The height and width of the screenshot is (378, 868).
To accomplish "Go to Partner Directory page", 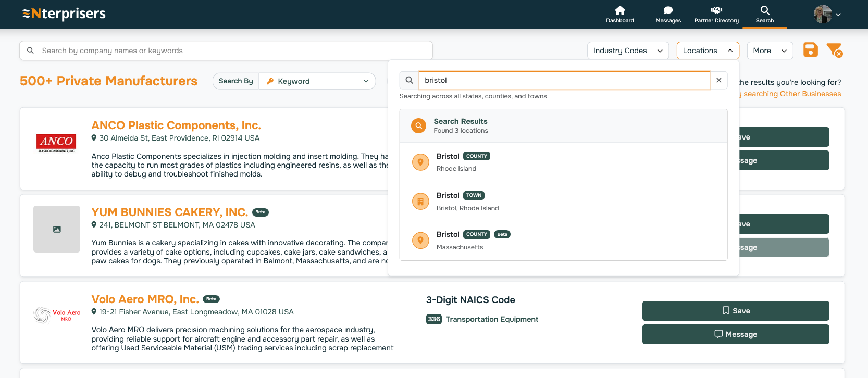I will pos(716,14).
